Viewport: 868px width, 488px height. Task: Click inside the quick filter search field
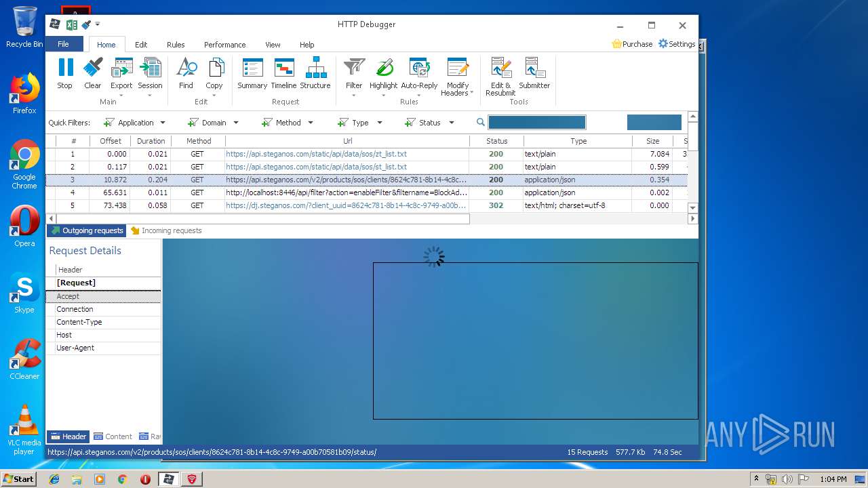536,123
